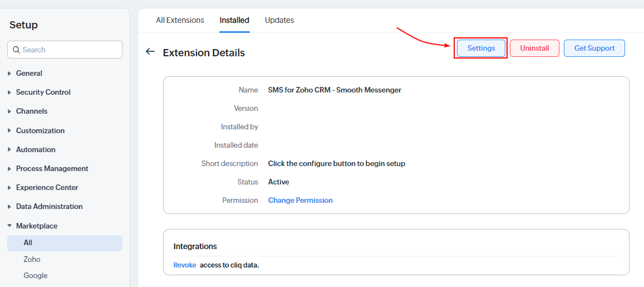The image size is (644, 287).
Task: Expand the Automation section
Action: (31, 150)
